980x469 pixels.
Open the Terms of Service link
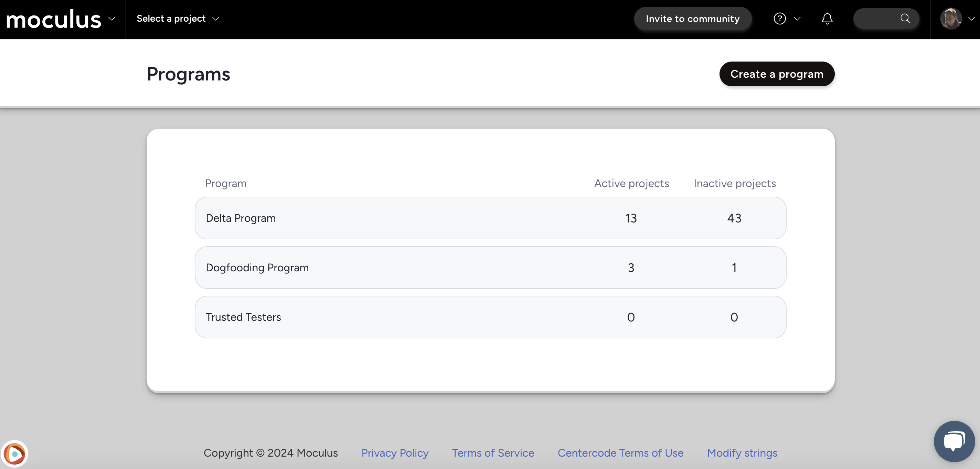click(x=493, y=452)
